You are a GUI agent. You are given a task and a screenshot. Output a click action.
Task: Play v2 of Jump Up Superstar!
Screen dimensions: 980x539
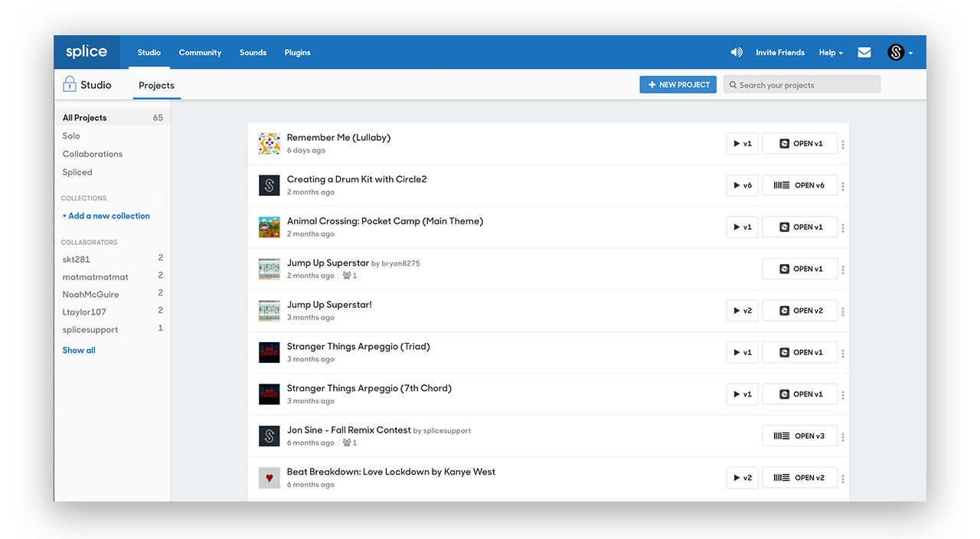[742, 311]
